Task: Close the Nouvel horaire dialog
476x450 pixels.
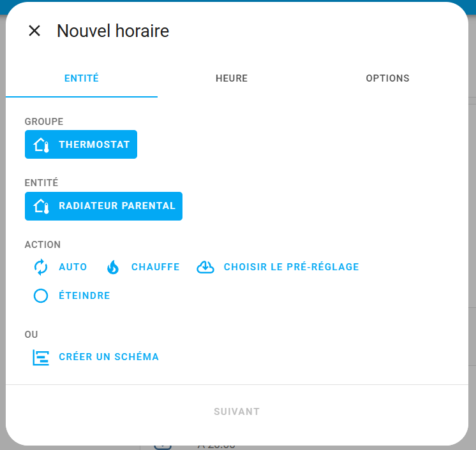Action: click(34, 31)
